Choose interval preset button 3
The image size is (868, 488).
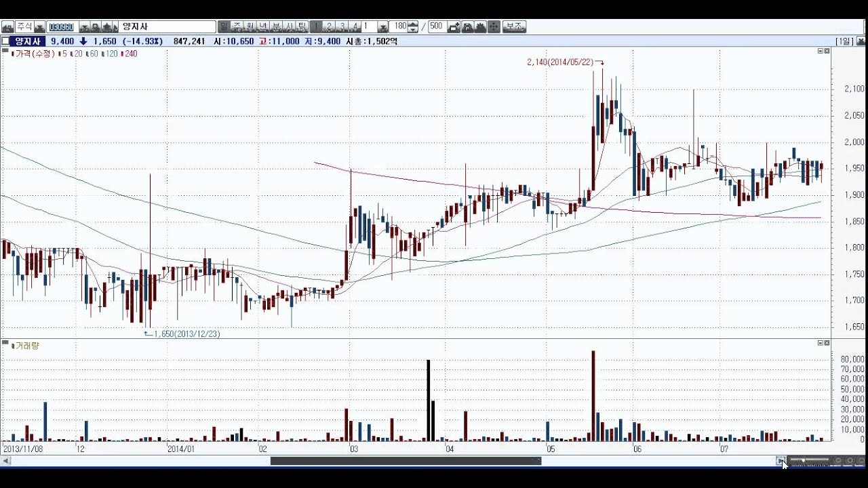tap(342, 27)
